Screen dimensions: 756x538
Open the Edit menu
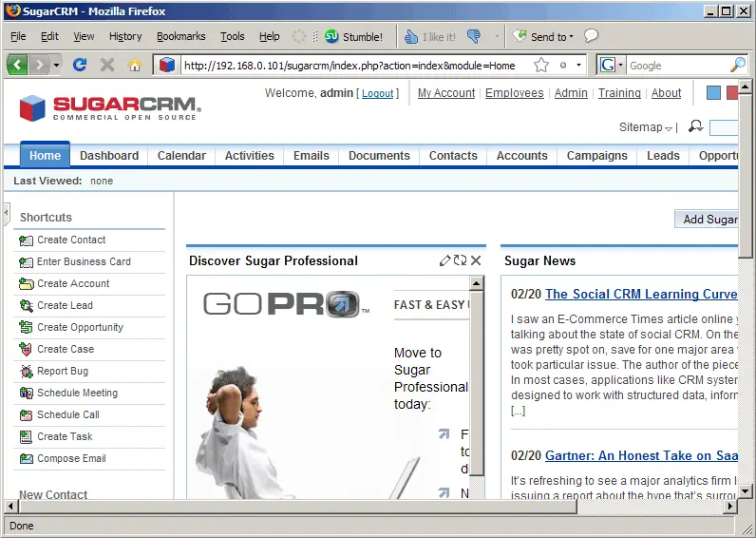click(x=49, y=36)
